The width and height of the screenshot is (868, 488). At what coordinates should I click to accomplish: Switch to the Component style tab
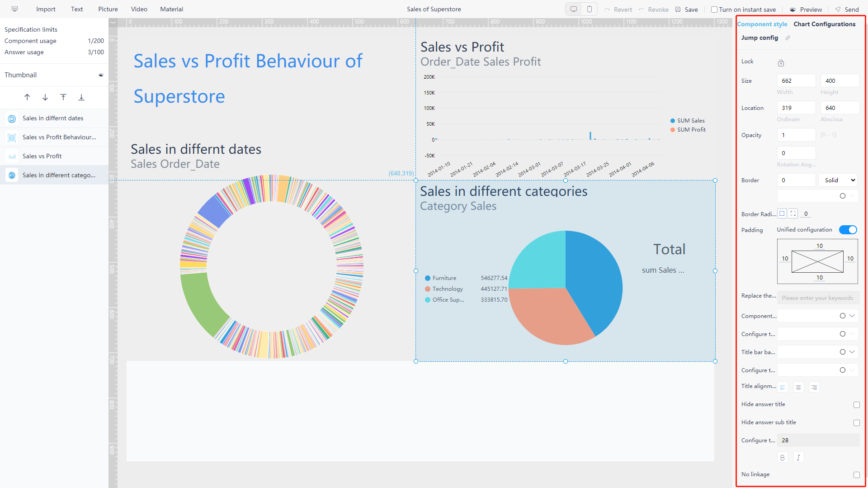tap(762, 24)
